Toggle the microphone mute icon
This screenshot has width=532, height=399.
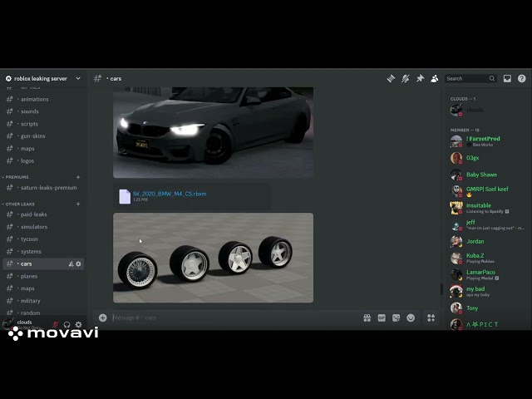[x=56, y=324]
